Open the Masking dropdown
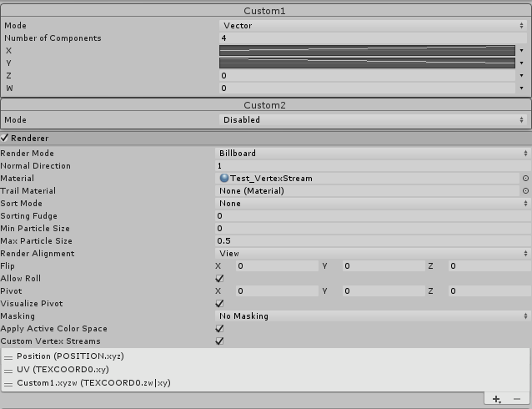Screen dimensions: 532x409 coord(373,316)
